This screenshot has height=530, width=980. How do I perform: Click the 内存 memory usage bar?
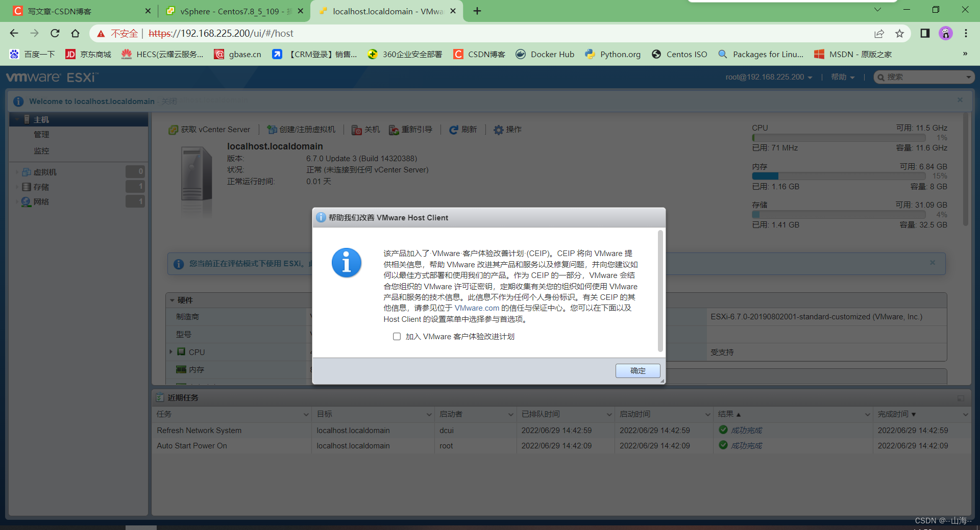[839, 176]
